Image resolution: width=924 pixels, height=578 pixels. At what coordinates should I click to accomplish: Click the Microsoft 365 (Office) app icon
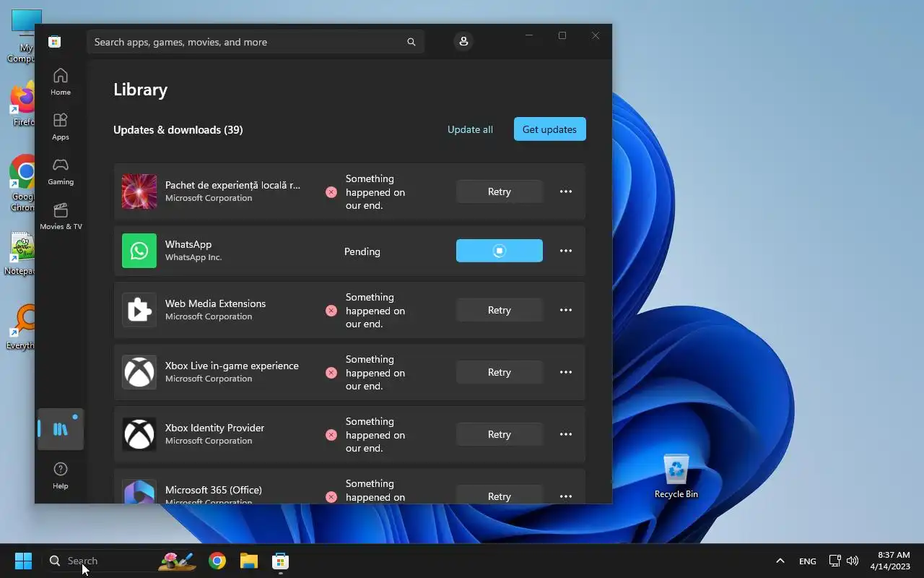139,492
